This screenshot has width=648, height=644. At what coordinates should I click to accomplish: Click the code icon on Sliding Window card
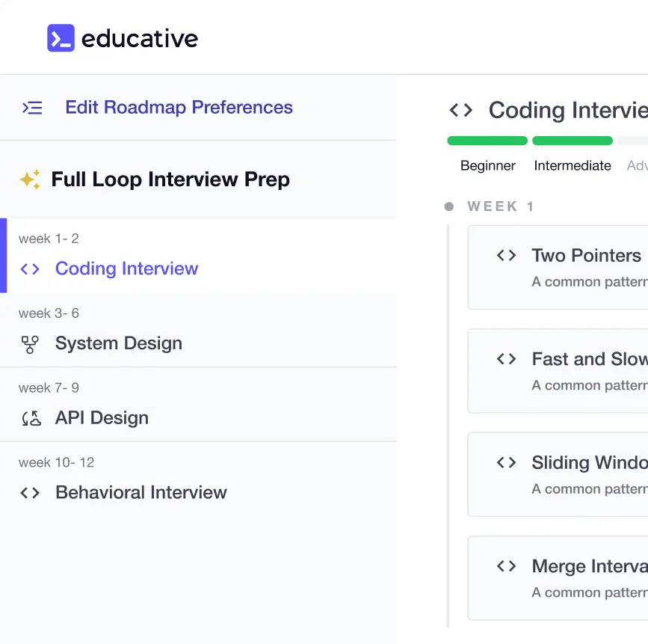point(506,463)
